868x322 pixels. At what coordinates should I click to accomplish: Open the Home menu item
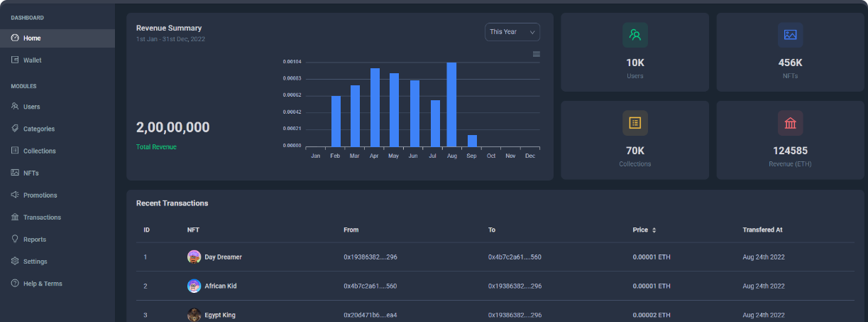click(57, 38)
